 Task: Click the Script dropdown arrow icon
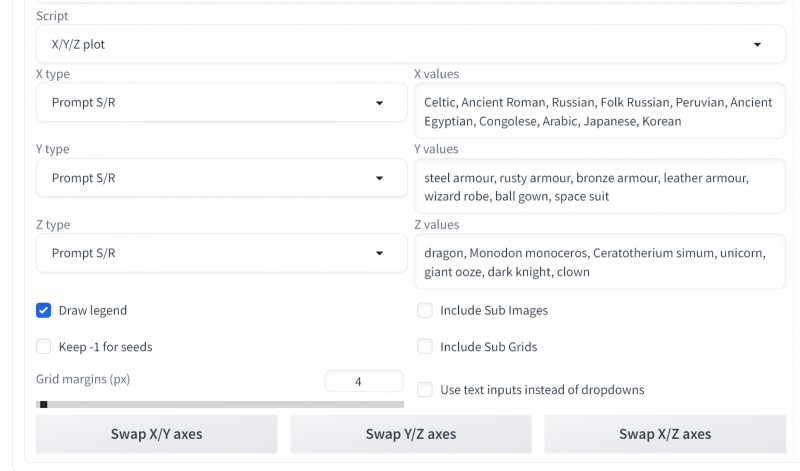757,45
